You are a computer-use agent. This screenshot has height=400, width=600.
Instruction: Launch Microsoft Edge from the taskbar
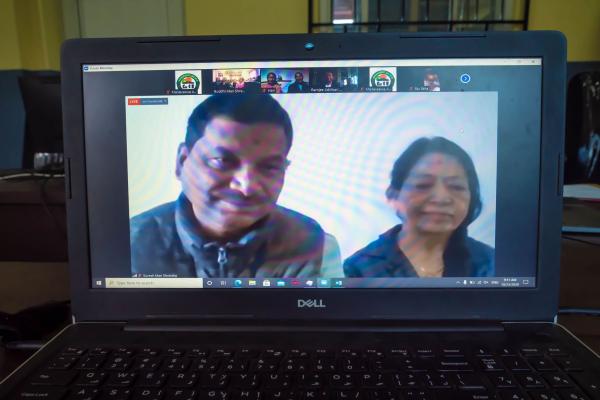click(x=237, y=283)
